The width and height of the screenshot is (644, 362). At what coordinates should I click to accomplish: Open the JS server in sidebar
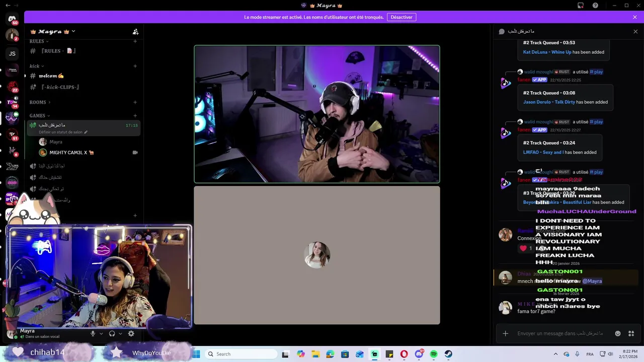click(x=12, y=53)
